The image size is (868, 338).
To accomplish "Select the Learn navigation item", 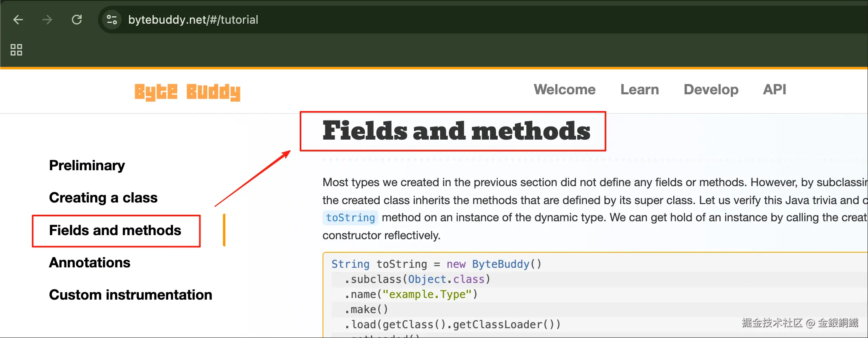I will 639,89.
